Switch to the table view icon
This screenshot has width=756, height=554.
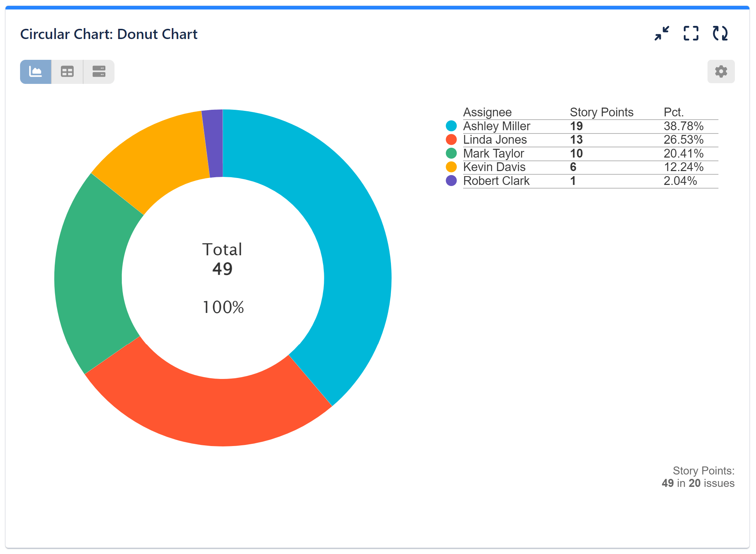point(67,72)
